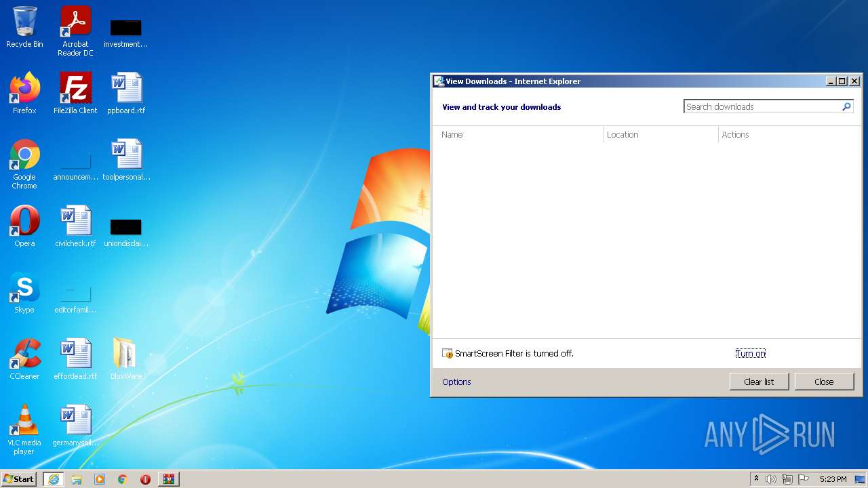Click the Internet Explorer taskbar icon
868x488 pixels.
[54, 479]
